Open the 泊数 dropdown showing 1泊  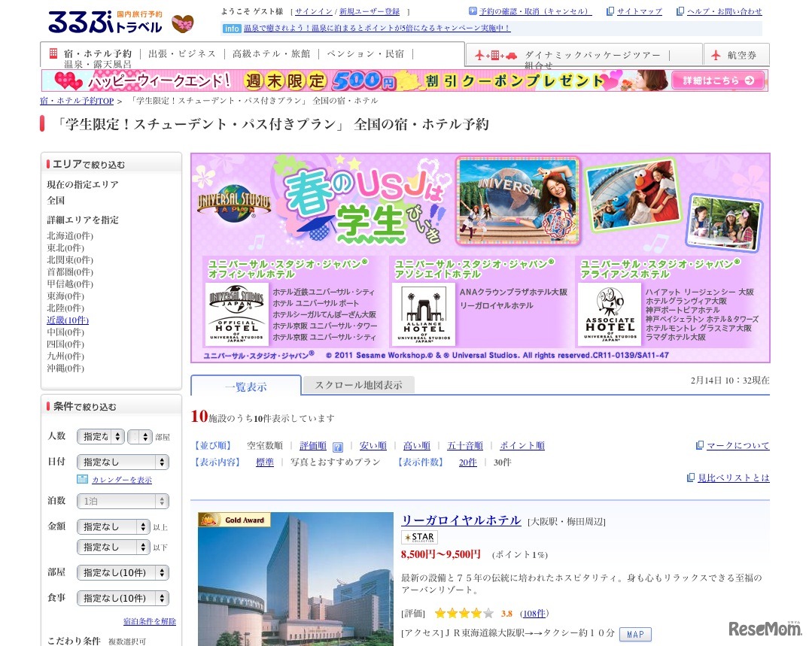pos(123,501)
